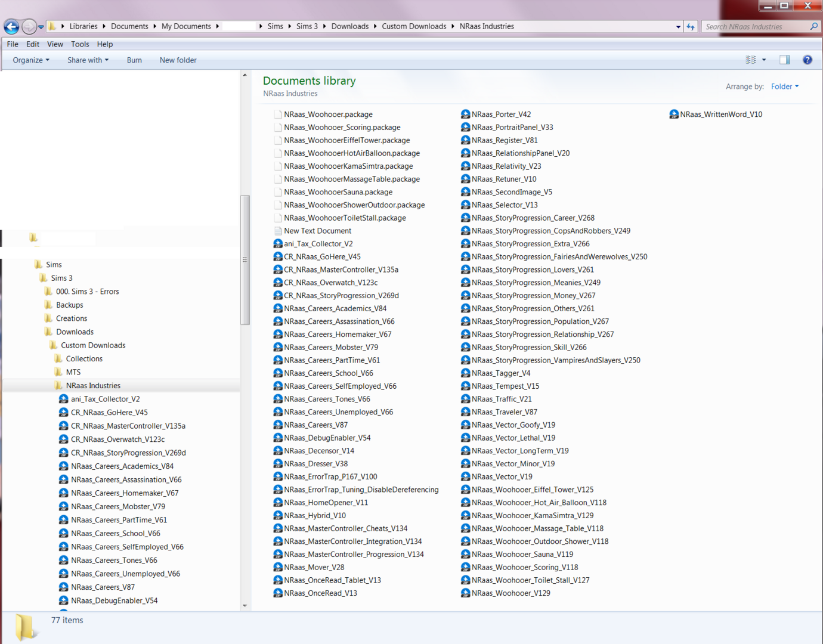Click the NRaas_Woohooer.package file icon

(278, 114)
